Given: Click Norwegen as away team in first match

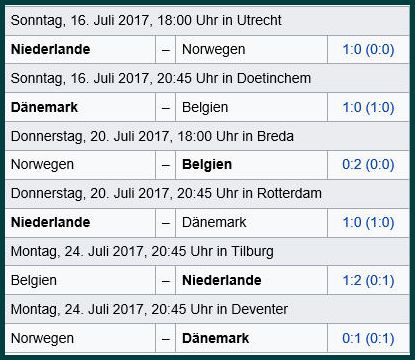Looking at the screenshot, I should pyautogui.click(x=214, y=50).
